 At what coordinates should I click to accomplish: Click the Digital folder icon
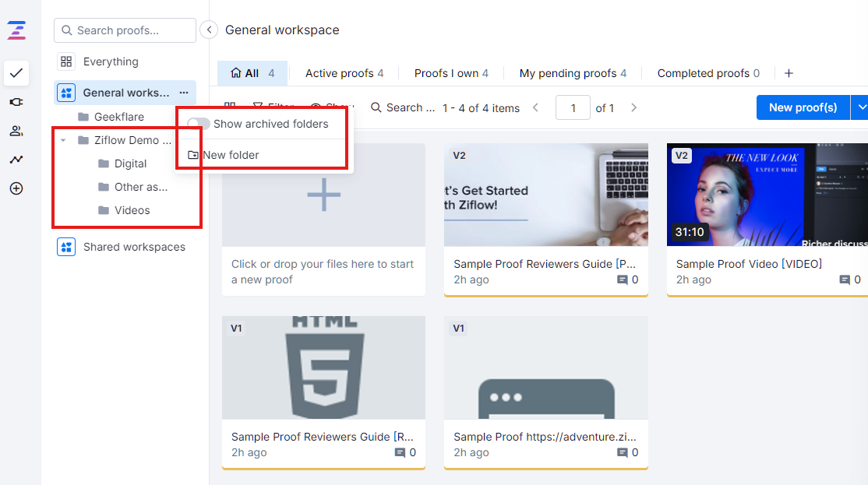pyautogui.click(x=104, y=163)
